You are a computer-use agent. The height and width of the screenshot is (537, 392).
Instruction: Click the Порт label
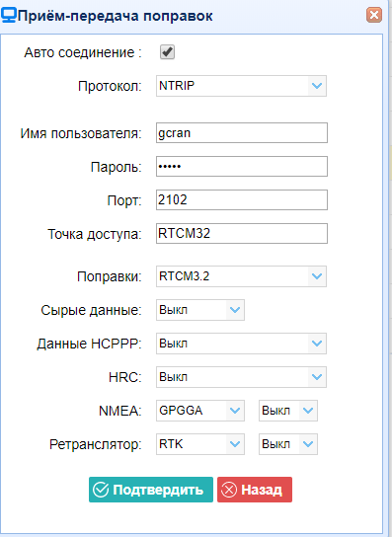coord(124,200)
